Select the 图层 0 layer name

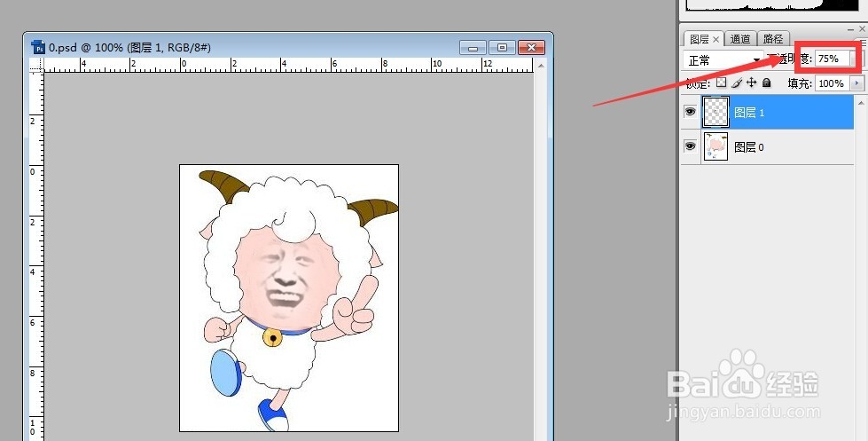[749, 146]
